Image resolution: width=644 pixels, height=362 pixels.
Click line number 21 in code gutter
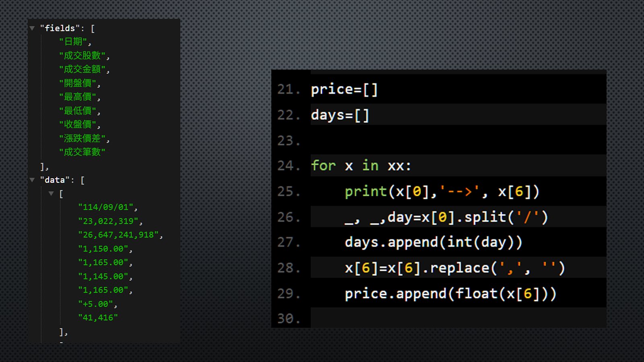tap(288, 89)
